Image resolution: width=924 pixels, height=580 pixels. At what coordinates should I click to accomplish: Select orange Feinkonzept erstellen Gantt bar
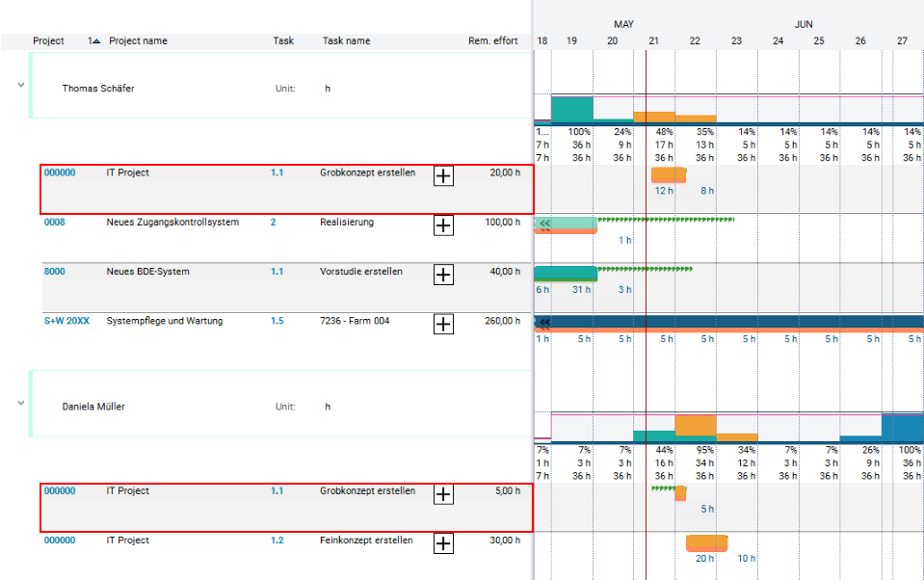[706, 542]
